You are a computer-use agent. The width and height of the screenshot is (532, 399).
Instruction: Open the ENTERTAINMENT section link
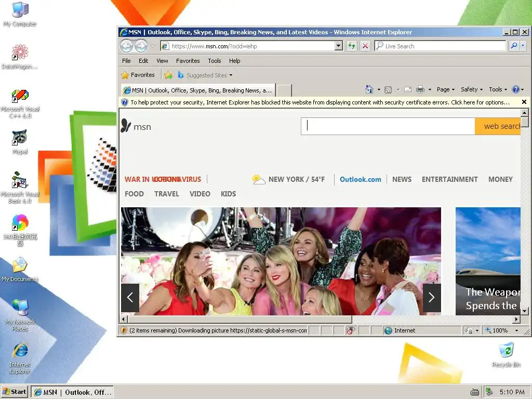coord(449,179)
